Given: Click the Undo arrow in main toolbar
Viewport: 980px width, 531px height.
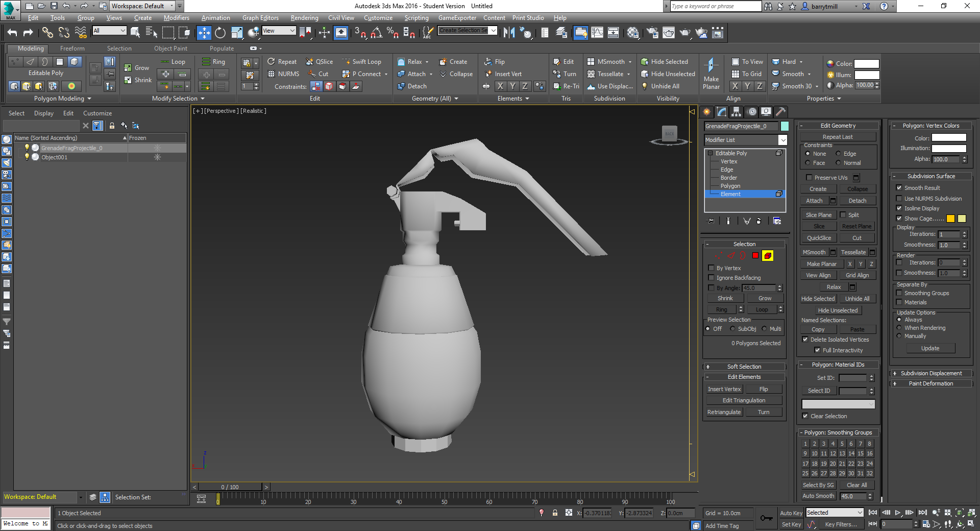Looking at the screenshot, I should (x=12, y=33).
